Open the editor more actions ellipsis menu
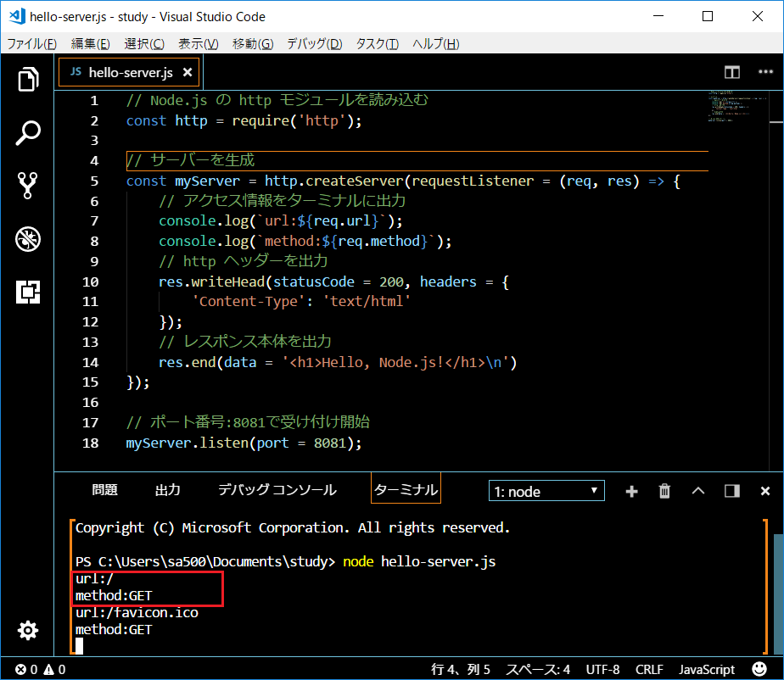The height and width of the screenshot is (680, 784). coord(764,72)
